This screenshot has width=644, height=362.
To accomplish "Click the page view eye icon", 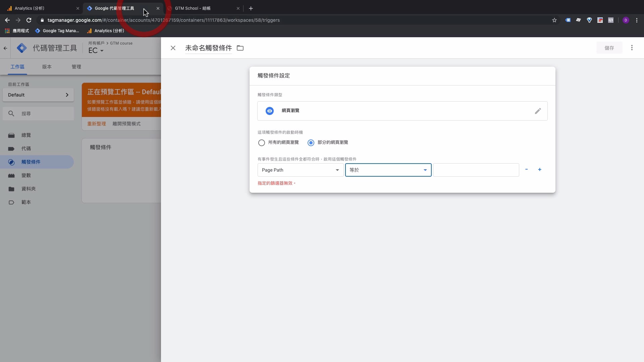I will tap(270, 111).
